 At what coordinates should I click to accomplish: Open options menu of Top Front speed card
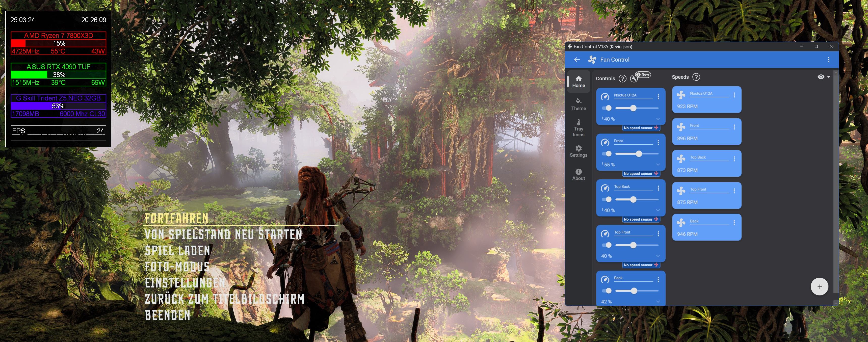click(x=734, y=191)
